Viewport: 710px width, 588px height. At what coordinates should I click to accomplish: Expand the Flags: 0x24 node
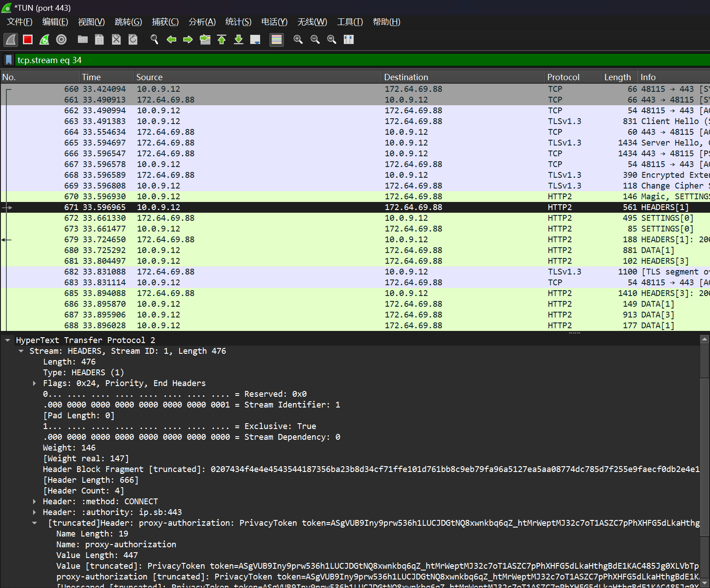click(34, 383)
